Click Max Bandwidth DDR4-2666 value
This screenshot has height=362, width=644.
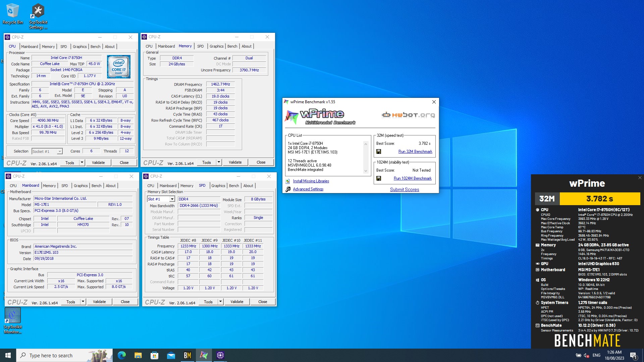[199, 205]
